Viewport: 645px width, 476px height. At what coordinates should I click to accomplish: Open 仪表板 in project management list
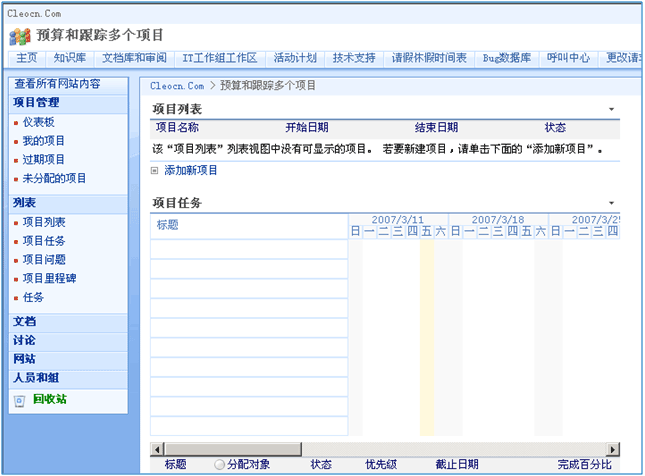click(x=39, y=122)
